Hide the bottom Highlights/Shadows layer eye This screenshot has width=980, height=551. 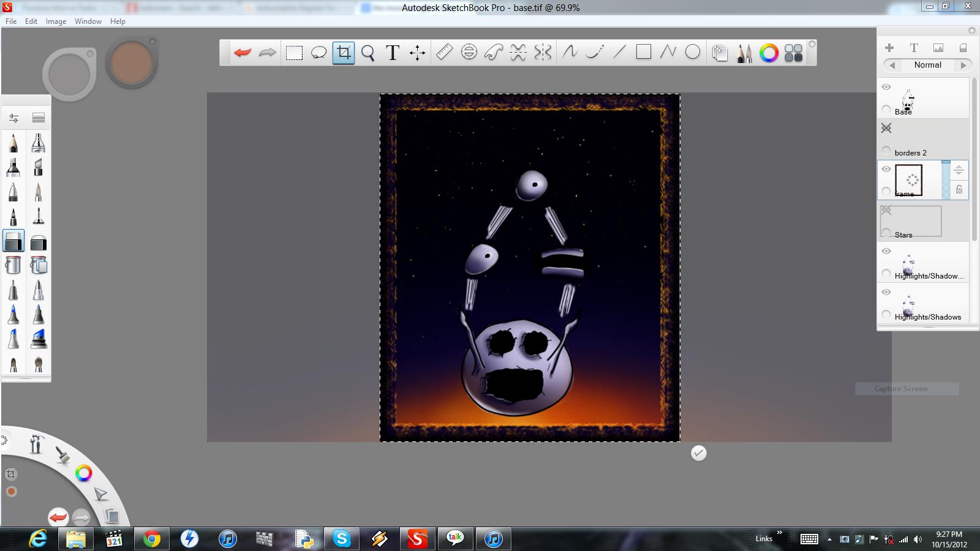(886, 292)
